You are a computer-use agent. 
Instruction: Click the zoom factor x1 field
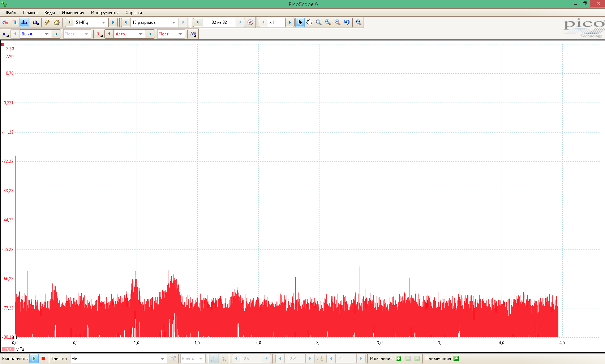pos(276,22)
